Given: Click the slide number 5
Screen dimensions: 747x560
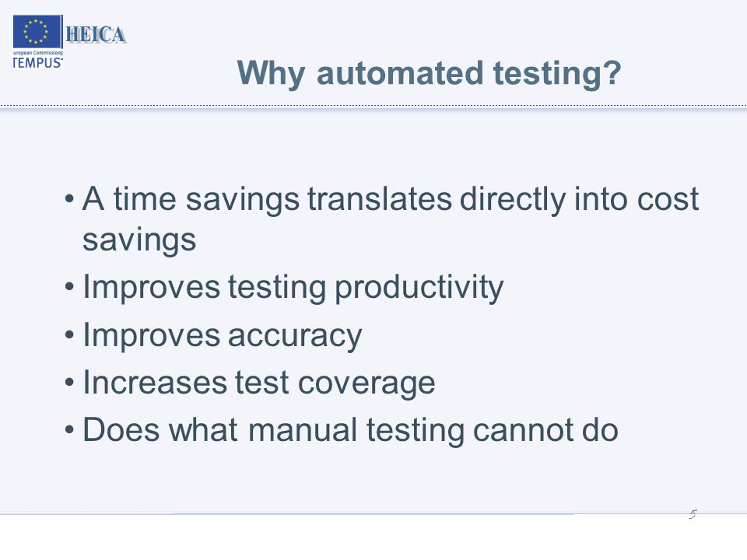Looking at the screenshot, I should (x=693, y=514).
